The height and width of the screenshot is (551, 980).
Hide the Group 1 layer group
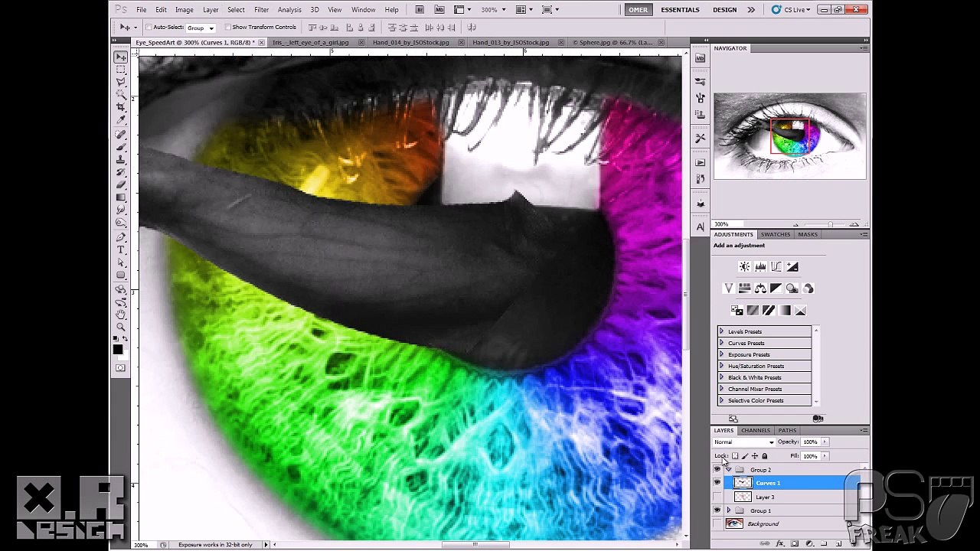tap(717, 510)
